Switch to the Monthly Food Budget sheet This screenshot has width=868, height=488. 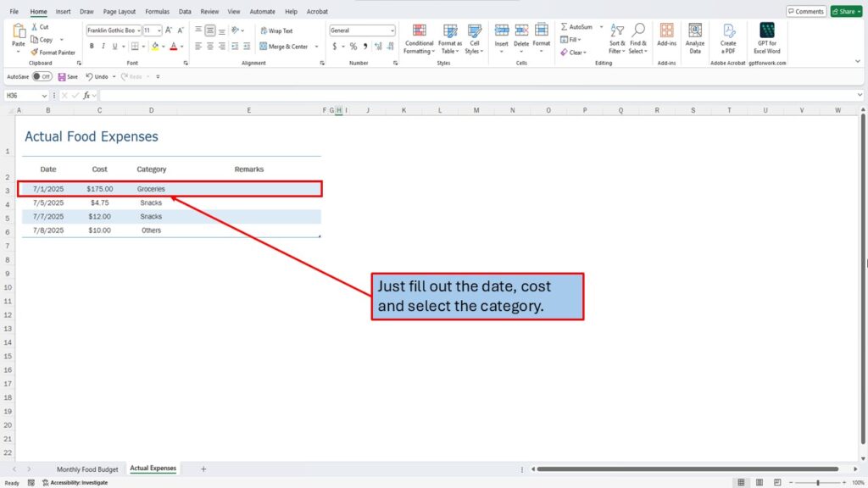87,469
